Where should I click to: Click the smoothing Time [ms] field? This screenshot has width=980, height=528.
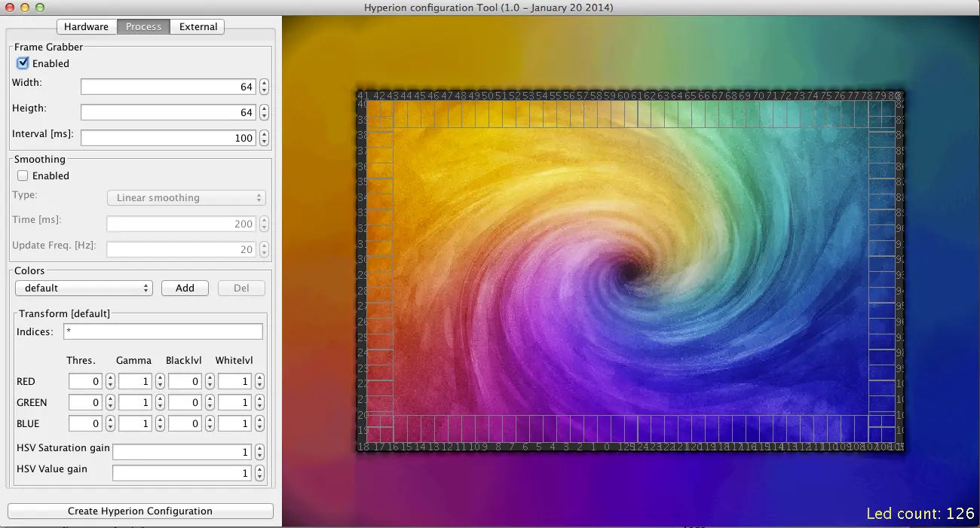181,224
